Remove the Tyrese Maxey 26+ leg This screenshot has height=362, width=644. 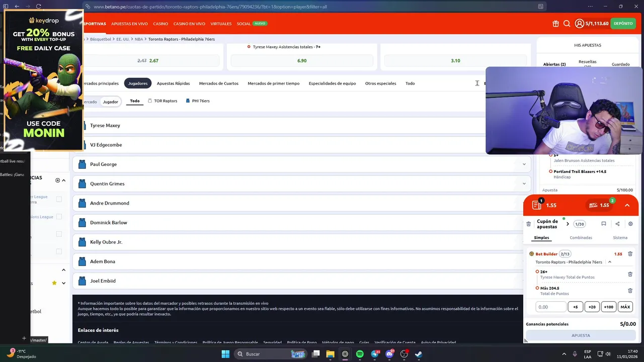(x=630, y=274)
